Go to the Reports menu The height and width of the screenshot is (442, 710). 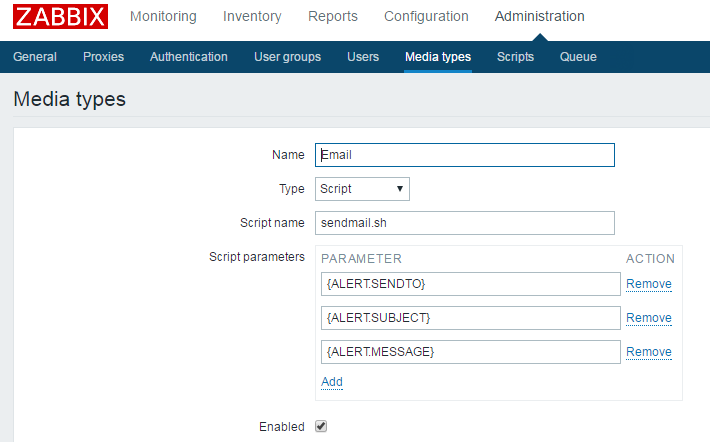click(x=333, y=16)
